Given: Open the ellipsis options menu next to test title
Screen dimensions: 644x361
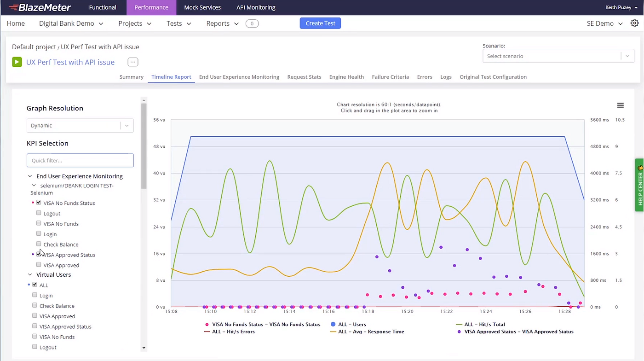Looking at the screenshot, I should 132,62.
